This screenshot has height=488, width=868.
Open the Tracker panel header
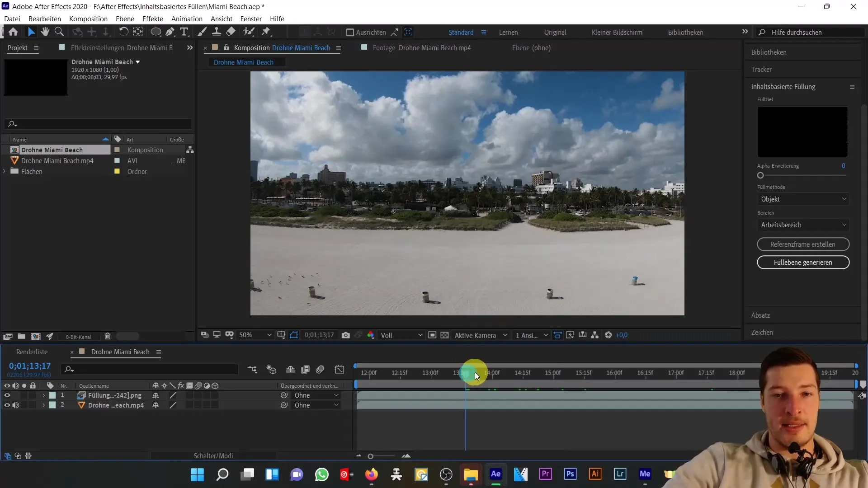coord(761,70)
